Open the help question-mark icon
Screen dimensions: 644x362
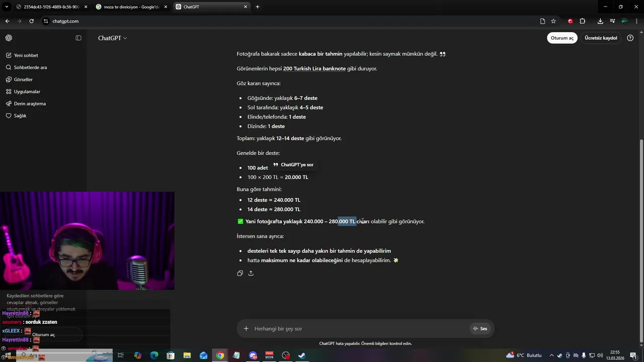630,38
